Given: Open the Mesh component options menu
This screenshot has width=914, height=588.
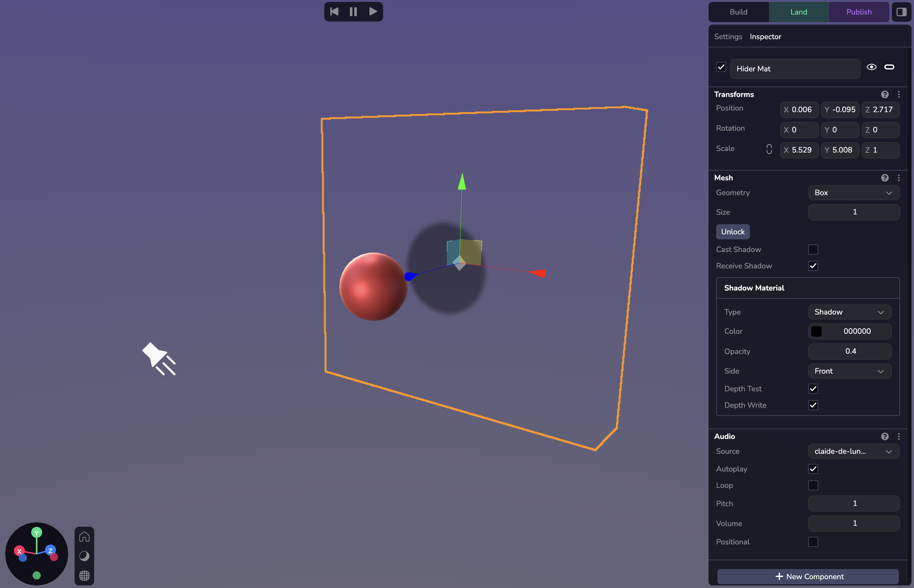Looking at the screenshot, I should click(899, 178).
